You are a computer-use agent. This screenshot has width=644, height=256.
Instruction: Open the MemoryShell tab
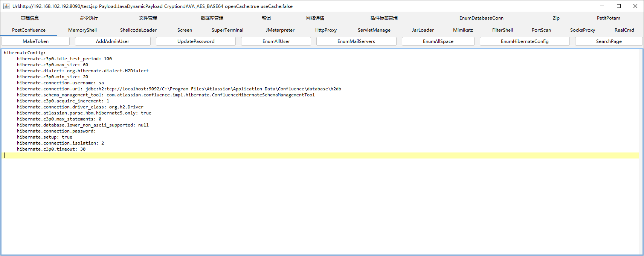point(82,30)
